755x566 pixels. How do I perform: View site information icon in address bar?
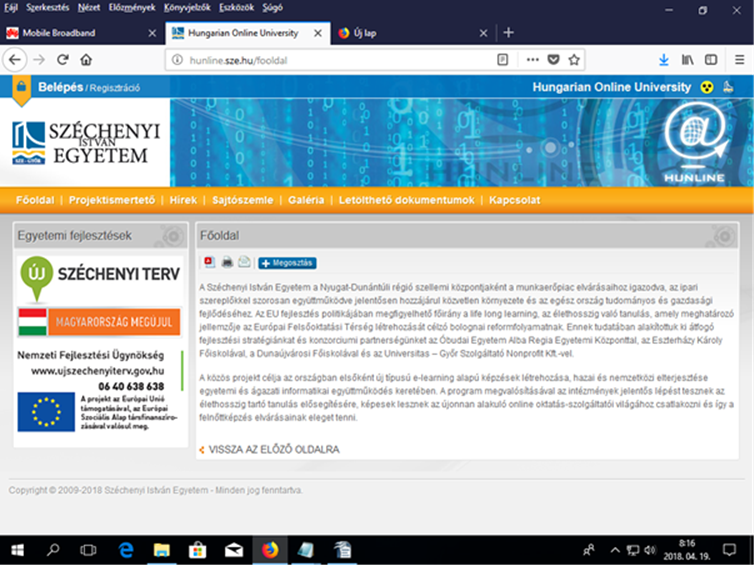point(177,60)
